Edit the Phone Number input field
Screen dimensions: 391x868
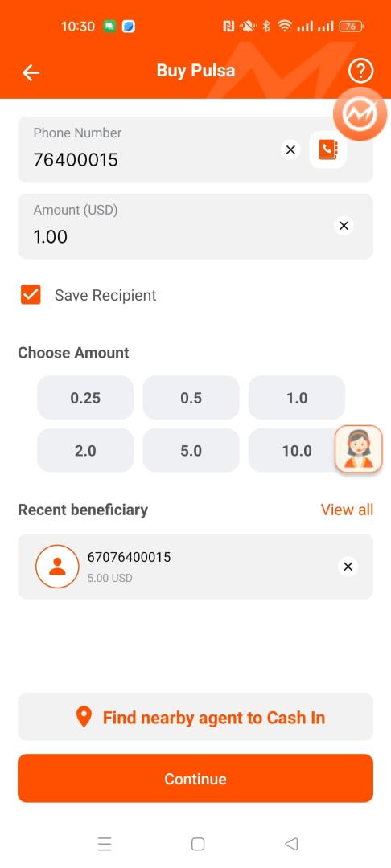pos(150,149)
